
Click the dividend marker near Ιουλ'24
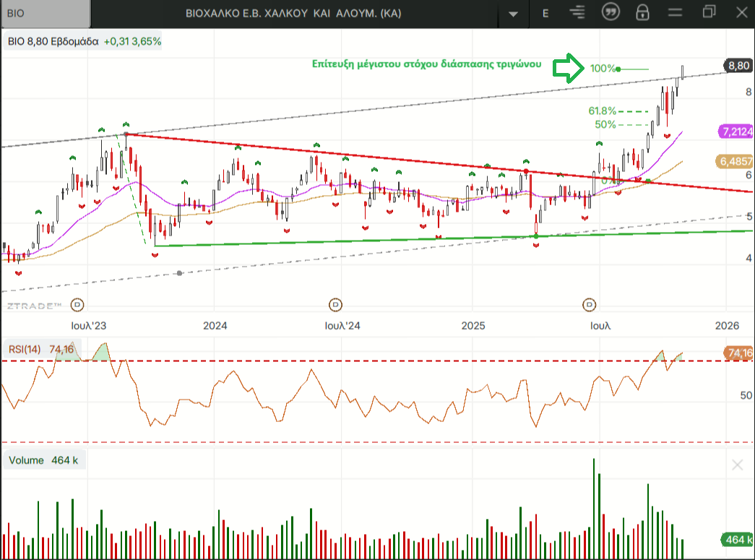click(335, 304)
